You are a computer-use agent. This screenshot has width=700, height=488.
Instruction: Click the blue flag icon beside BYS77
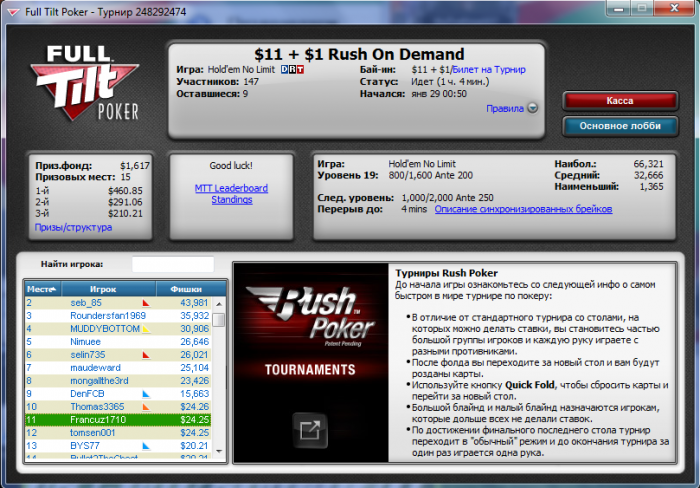pos(146,446)
